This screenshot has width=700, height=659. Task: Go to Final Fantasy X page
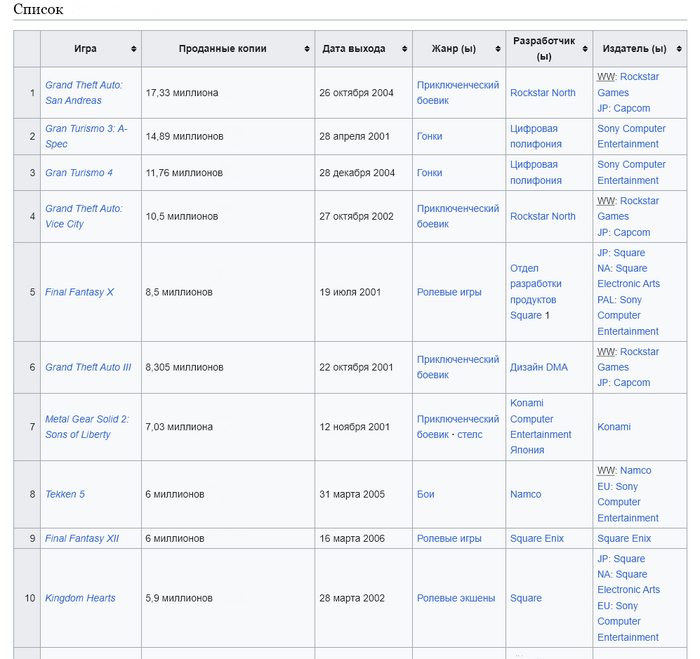80,292
